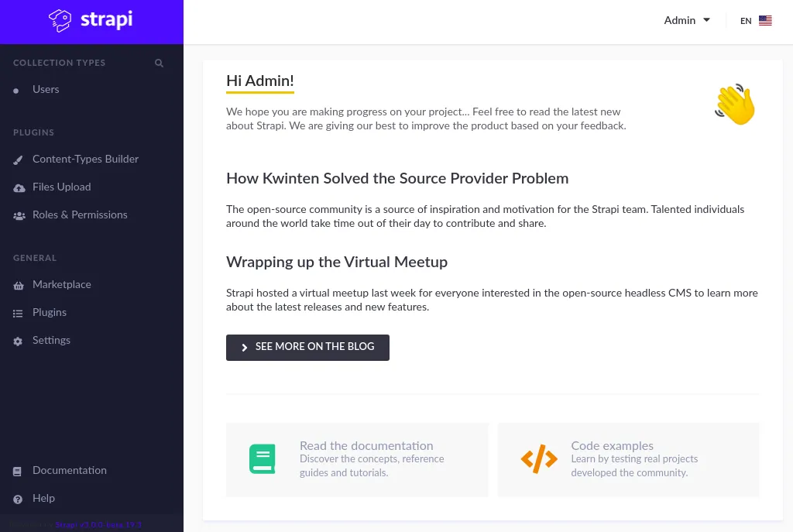
Task: Click the Roles & Permissions people icon
Action: pos(19,215)
